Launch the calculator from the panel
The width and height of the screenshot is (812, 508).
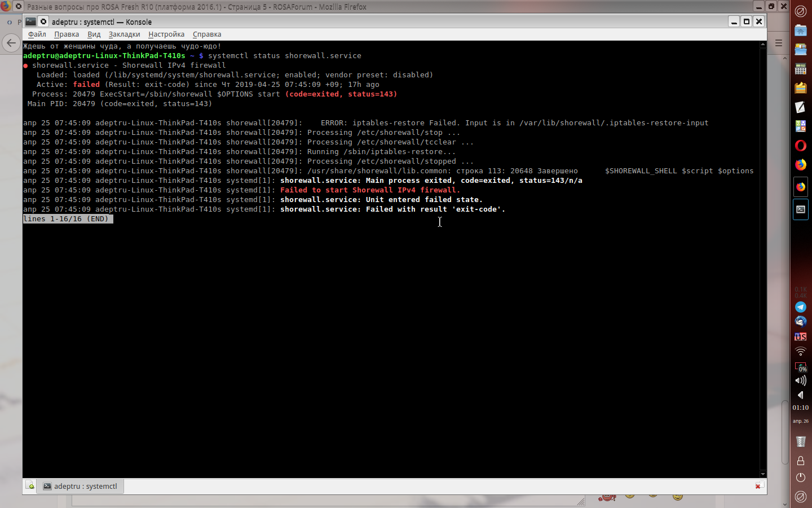tap(801, 68)
